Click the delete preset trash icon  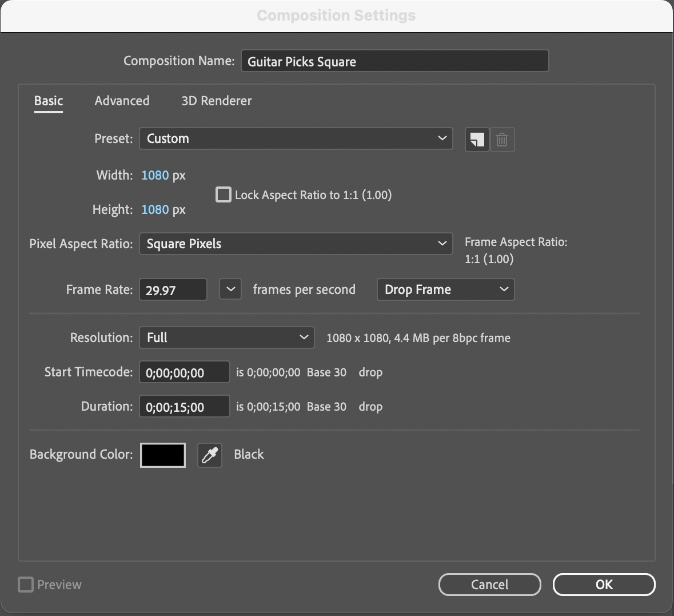click(x=502, y=140)
